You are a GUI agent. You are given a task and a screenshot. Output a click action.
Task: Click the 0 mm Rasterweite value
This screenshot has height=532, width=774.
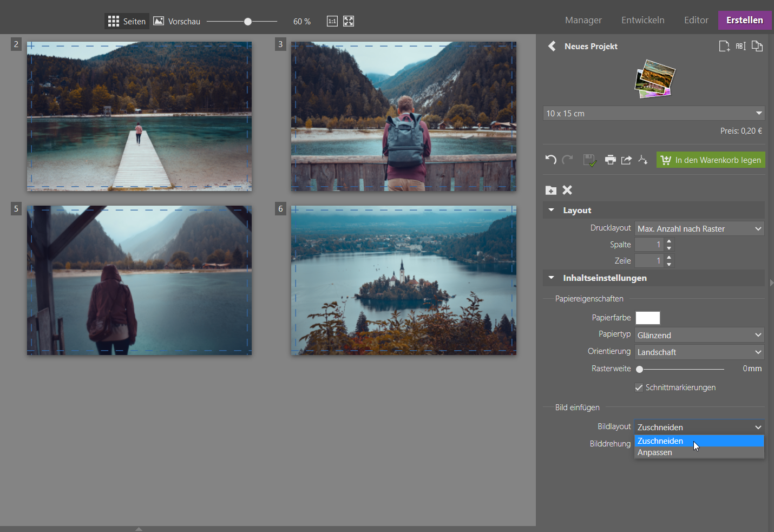(752, 369)
